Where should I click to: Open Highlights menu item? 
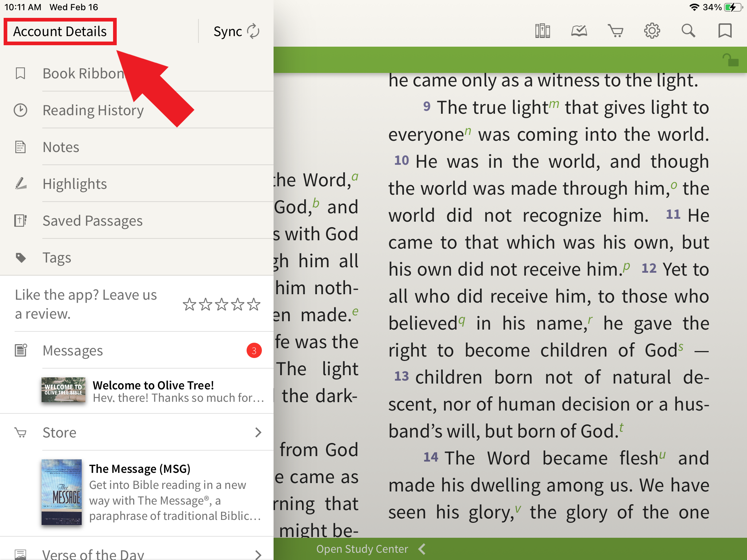click(x=137, y=184)
